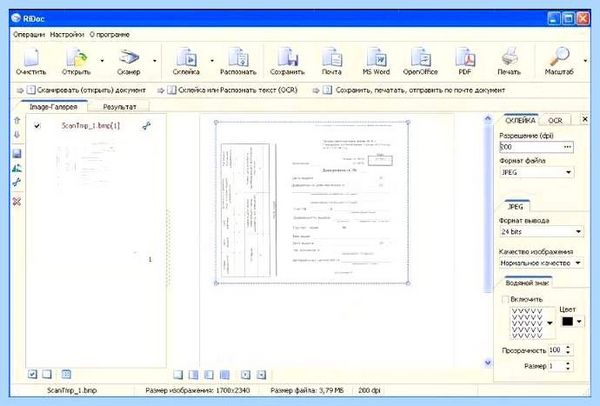Switch to the Image-Галерея tab
The image size is (600, 406).
click(x=53, y=107)
